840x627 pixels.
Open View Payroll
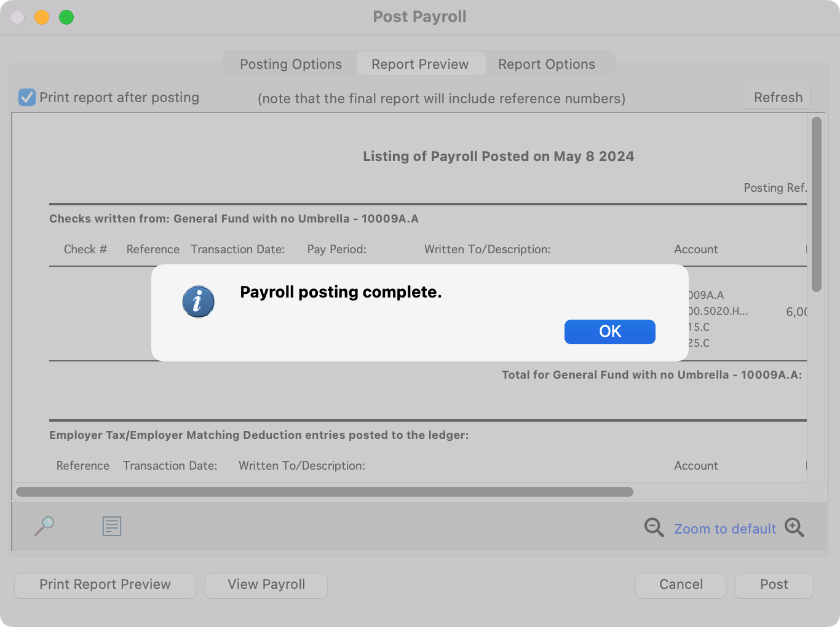coord(266,585)
